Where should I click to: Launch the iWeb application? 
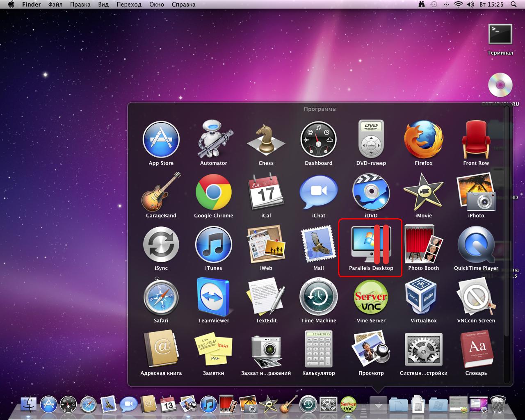pos(266,245)
